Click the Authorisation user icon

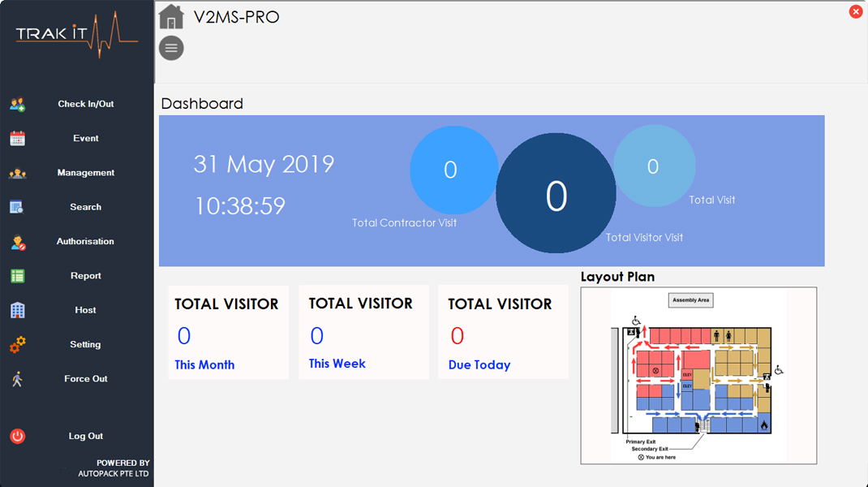click(18, 242)
